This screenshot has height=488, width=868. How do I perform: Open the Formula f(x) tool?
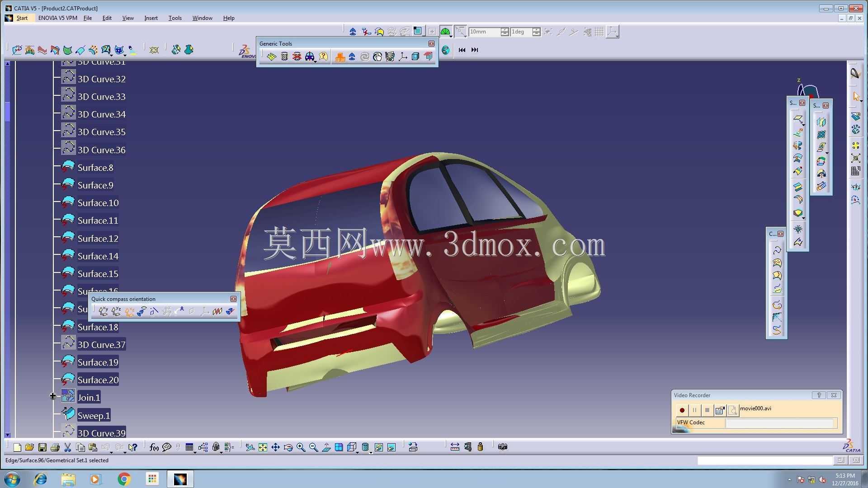point(154,447)
